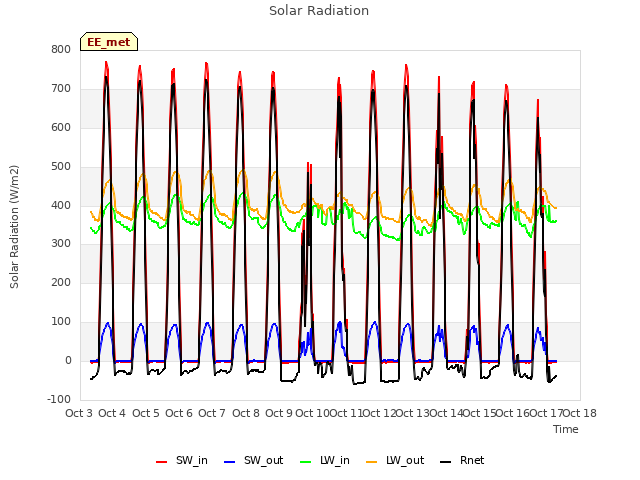
Task: Click the red SW_in legend swatch
Action: click(162, 462)
